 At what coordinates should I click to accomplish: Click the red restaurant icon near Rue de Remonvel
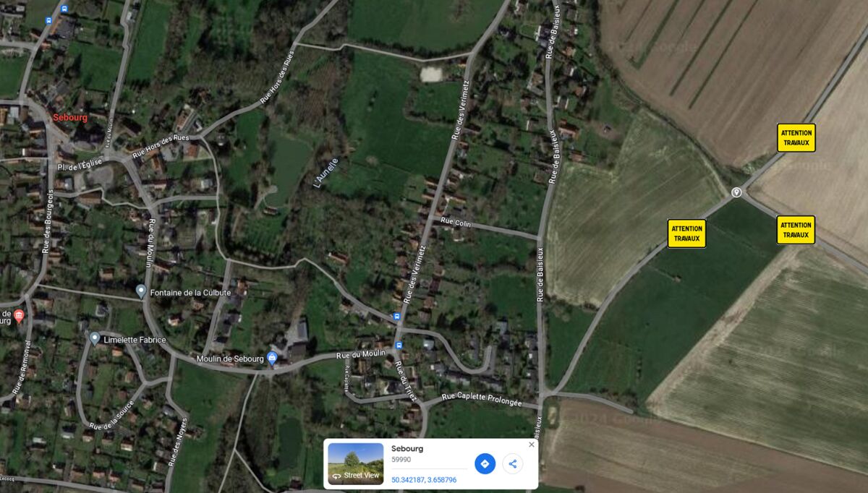[19, 315]
